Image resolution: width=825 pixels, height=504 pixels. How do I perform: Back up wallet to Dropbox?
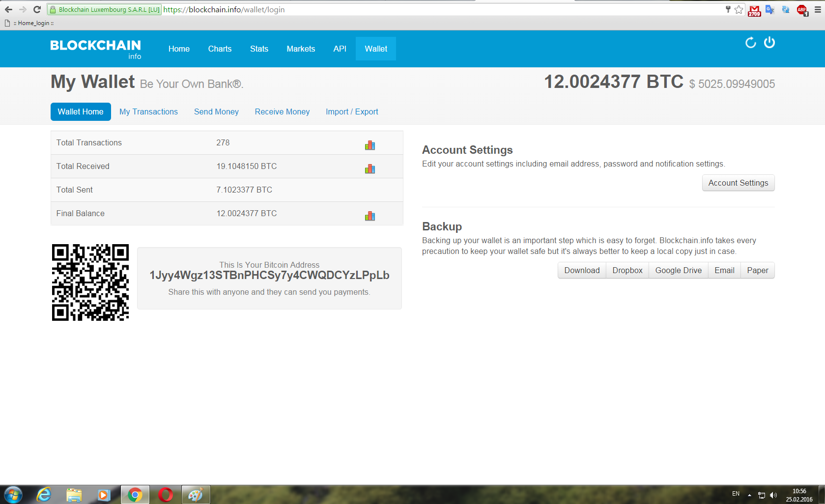click(x=627, y=270)
